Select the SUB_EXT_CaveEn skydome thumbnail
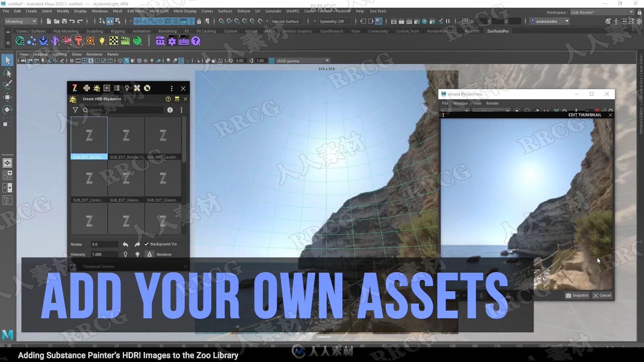Image resolution: width=644 pixels, height=362 pixels. pos(163,138)
